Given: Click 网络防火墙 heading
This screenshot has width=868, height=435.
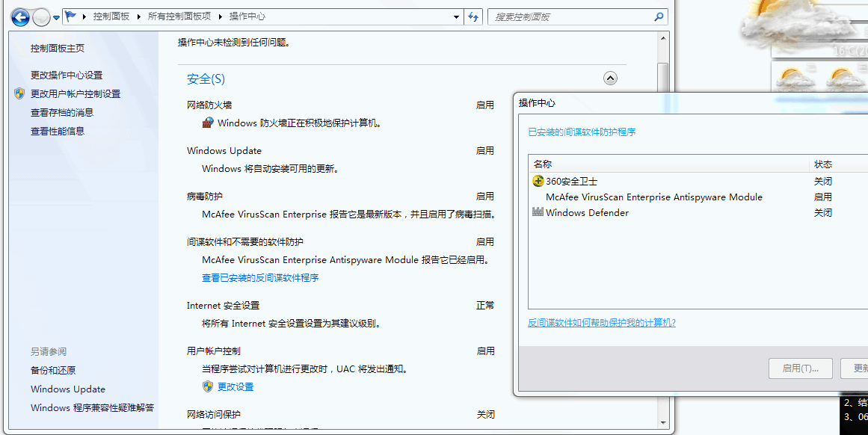Looking at the screenshot, I should coord(209,105).
